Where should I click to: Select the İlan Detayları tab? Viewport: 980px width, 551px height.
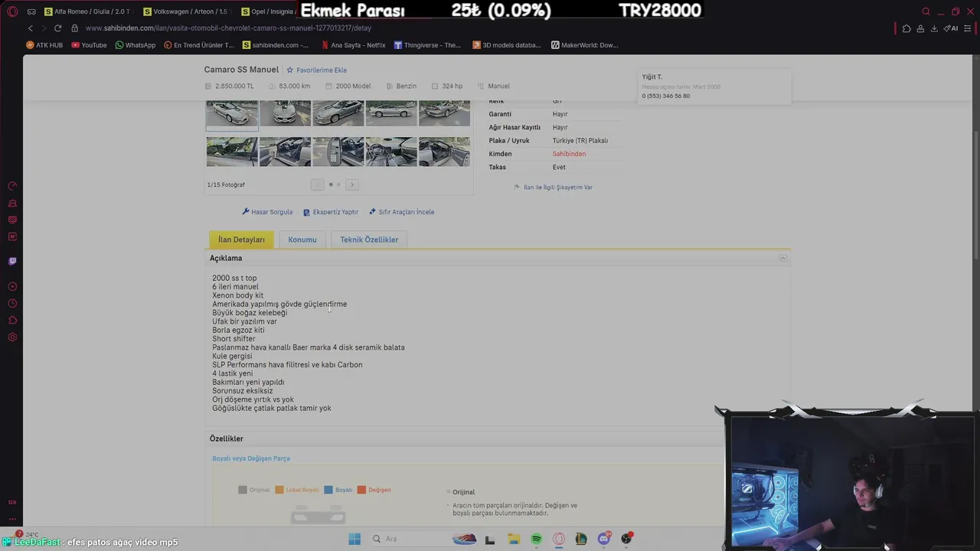tap(241, 240)
